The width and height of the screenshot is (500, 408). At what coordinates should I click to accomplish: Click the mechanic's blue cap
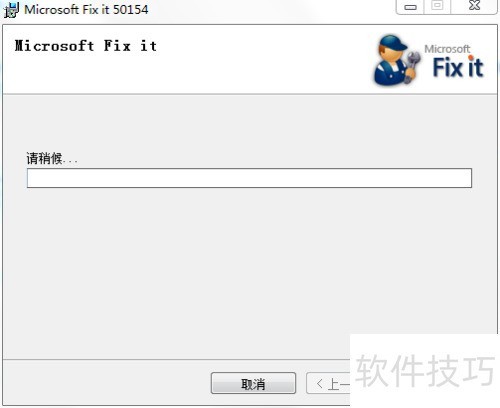coord(393,43)
